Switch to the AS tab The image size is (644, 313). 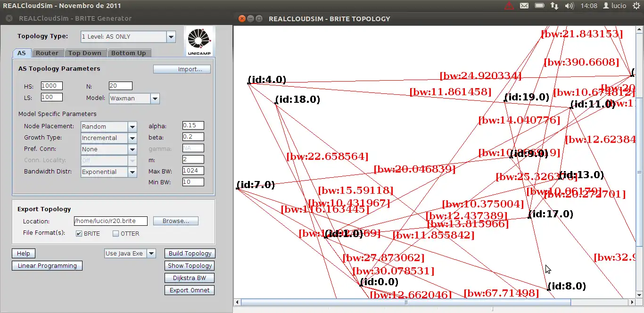[22, 53]
